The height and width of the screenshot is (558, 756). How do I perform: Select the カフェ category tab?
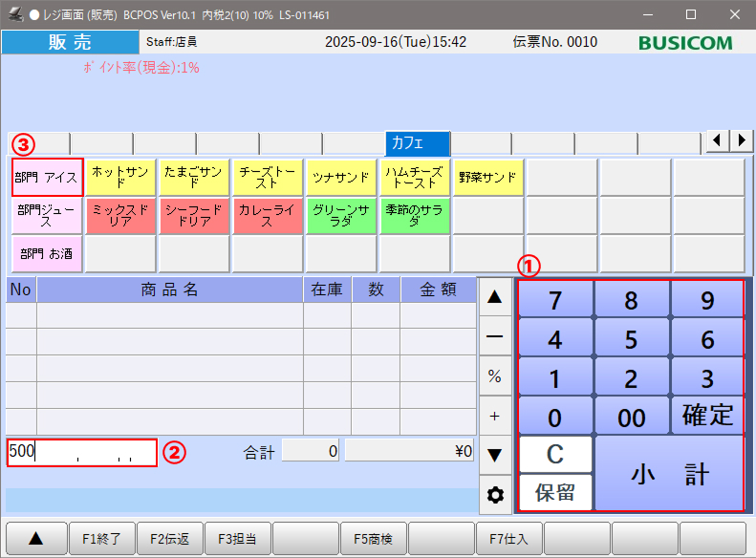418,143
